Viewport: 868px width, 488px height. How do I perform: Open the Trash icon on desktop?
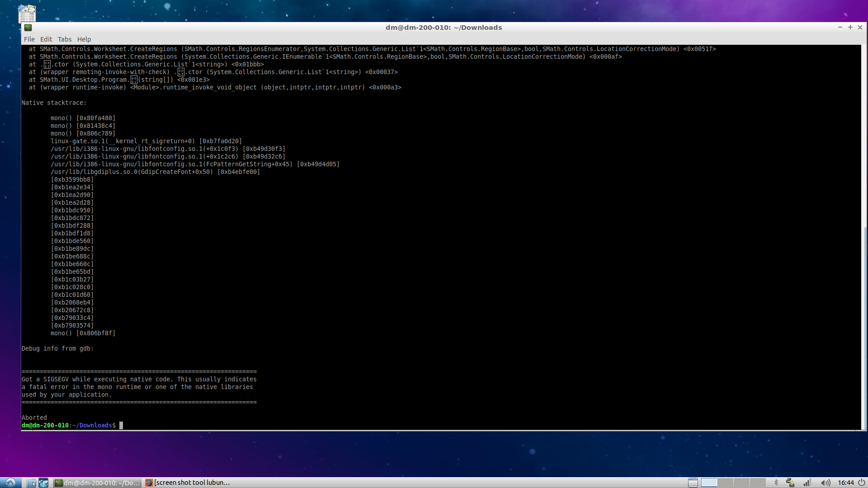click(27, 14)
